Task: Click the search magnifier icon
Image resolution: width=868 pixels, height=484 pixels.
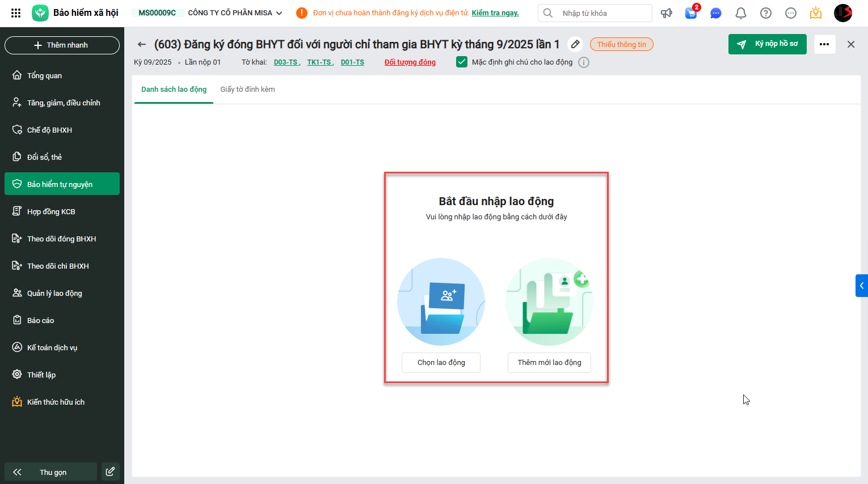Action: [x=548, y=13]
